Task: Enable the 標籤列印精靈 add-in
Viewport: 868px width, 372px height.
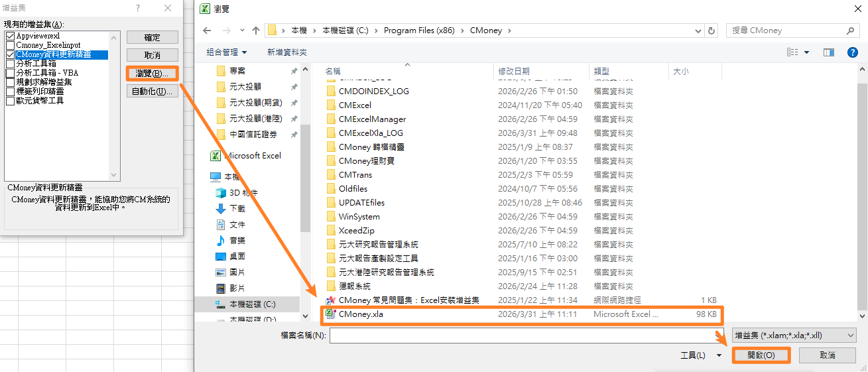Action: click(10, 92)
